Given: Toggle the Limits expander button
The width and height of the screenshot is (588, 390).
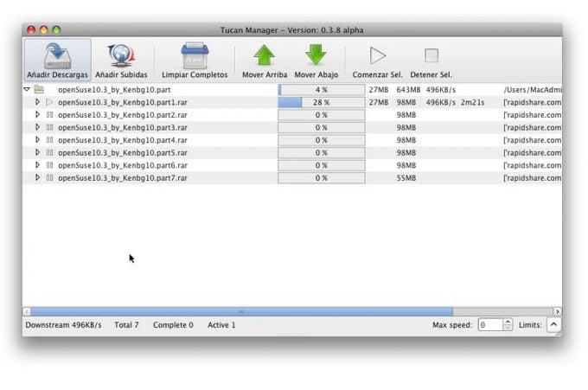Looking at the screenshot, I should click(553, 325).
